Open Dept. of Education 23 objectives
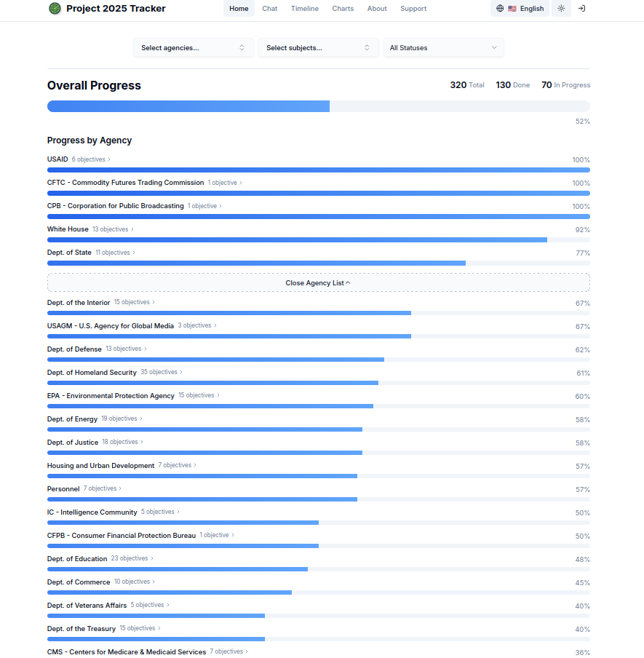Viewport: 644px width, 658px height. [132, 558]
